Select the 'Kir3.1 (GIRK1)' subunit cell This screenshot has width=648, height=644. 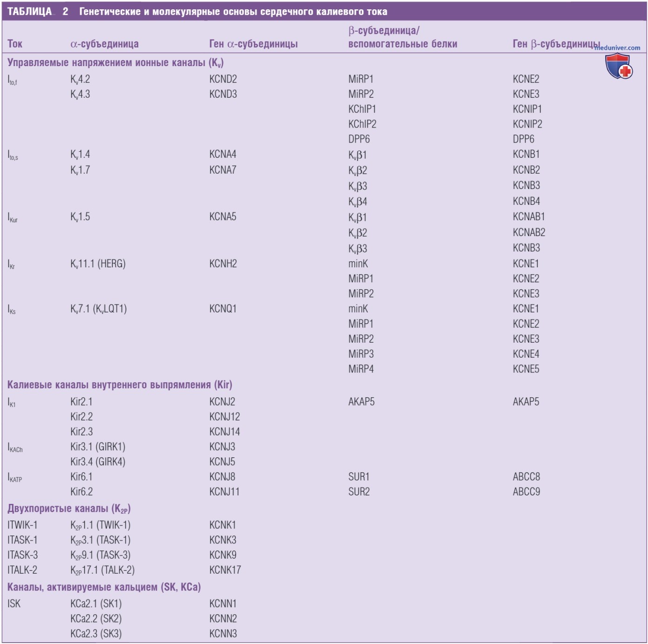click(98, 447)
